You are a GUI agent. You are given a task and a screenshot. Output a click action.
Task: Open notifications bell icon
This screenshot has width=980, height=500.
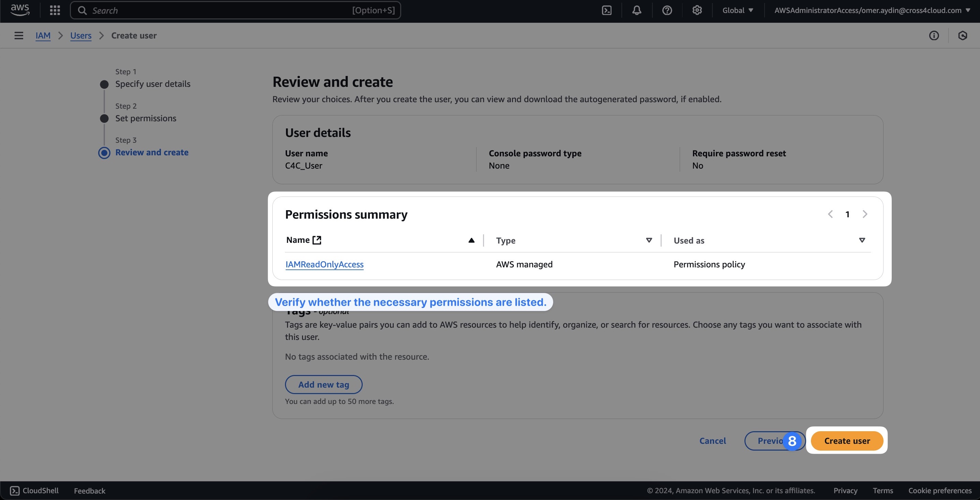[x=637, y=10]
